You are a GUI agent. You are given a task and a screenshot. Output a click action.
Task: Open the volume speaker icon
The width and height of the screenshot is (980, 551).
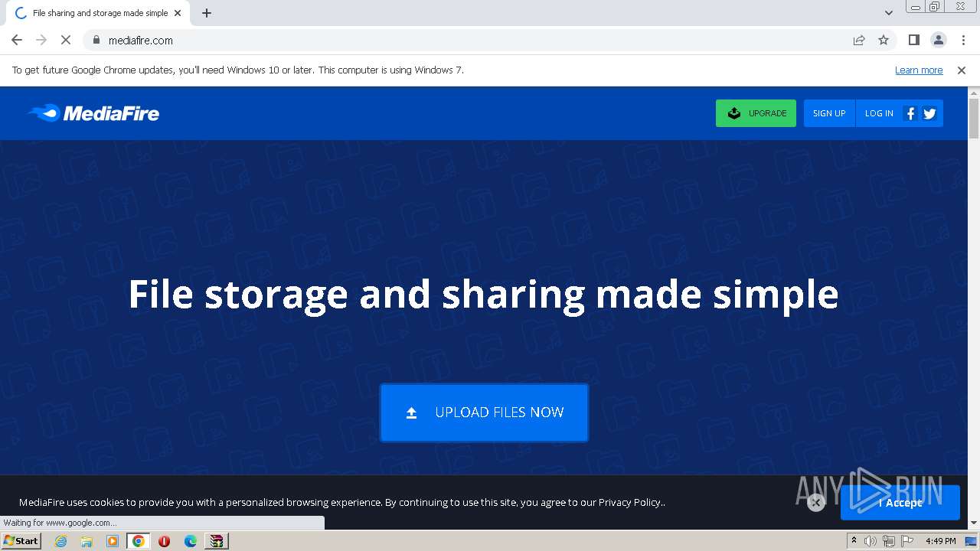871,541
